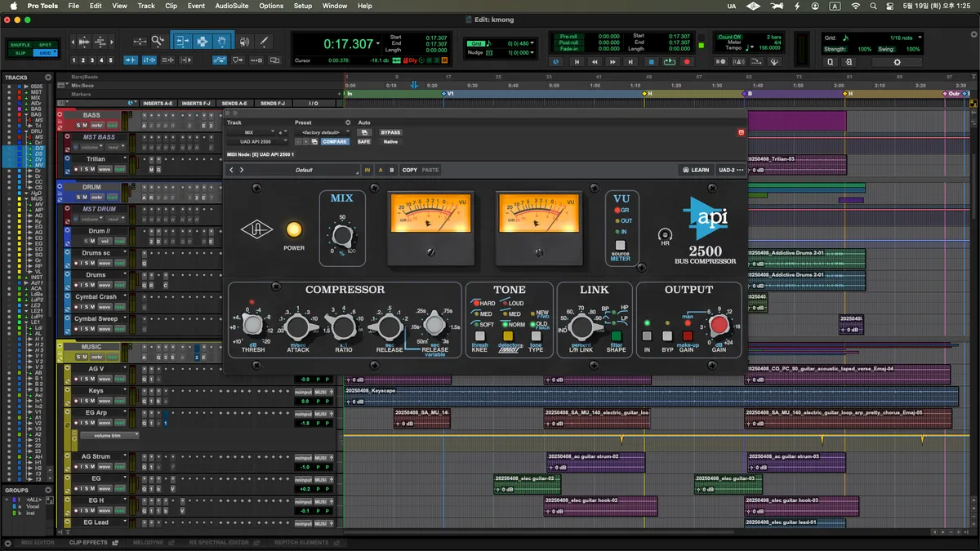Viewport: 980px width, 551px height.
Task: Open the UAD API 2500 plugin selector dropdown
Action: (x=258, y=141)
